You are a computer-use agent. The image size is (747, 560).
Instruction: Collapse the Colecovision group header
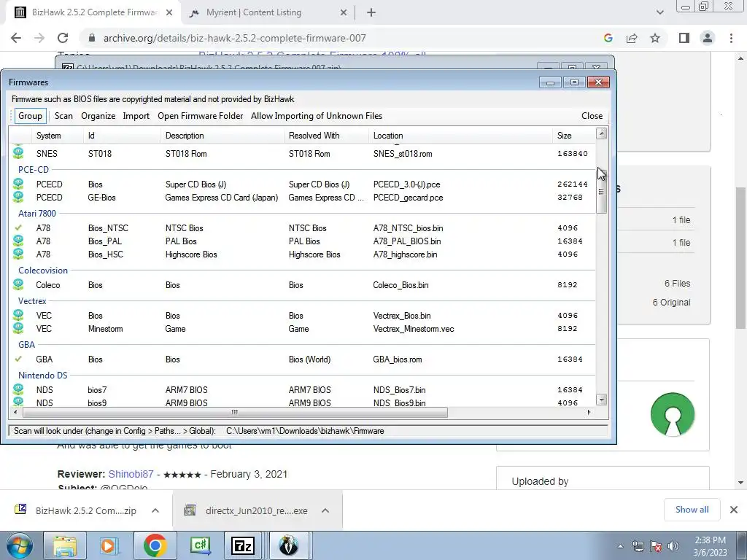click(x=43, y=270)
